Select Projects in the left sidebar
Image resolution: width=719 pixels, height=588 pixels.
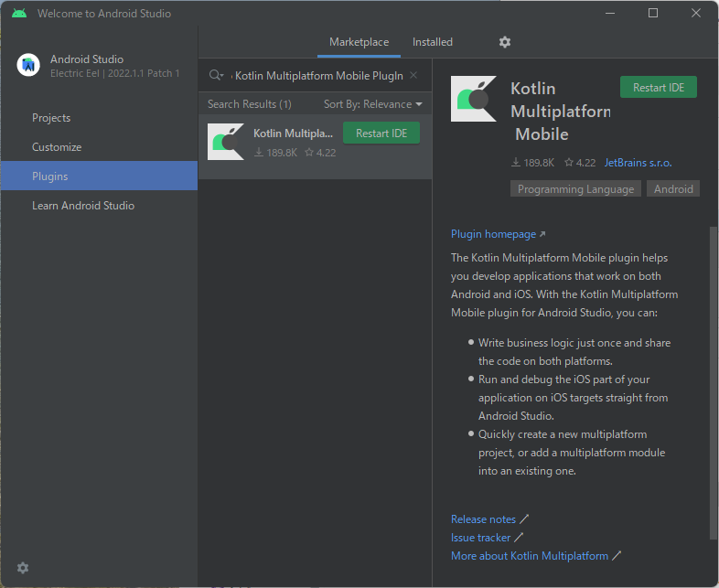51,118
